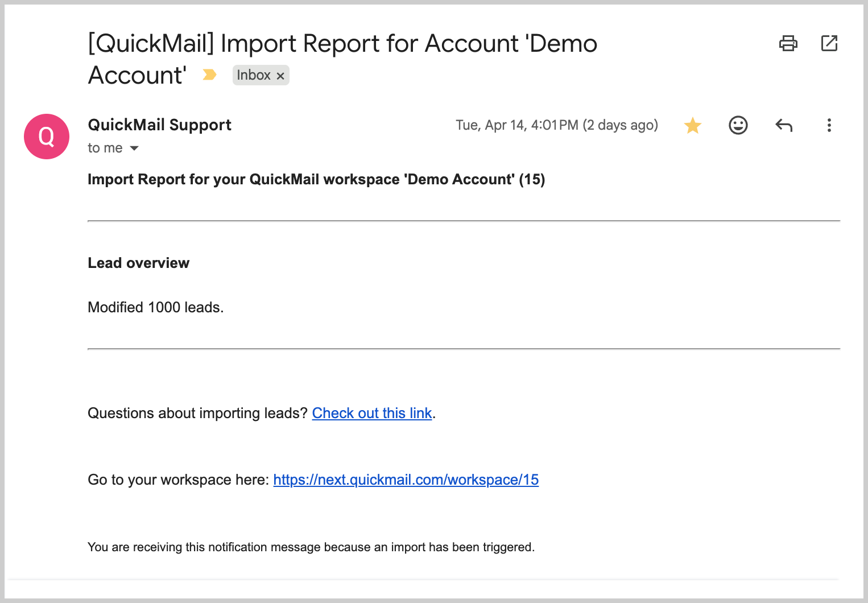Click the date 'Tue, Apr 14, 4:01 PM'
The width and height of the screenshot is (868, 603).
[517, 125]
